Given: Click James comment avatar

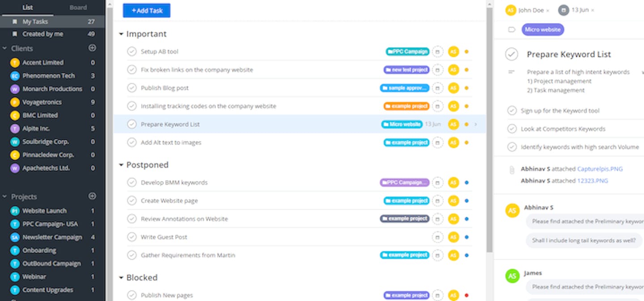Looking at the screenshot, I should [x=512, y=276].
